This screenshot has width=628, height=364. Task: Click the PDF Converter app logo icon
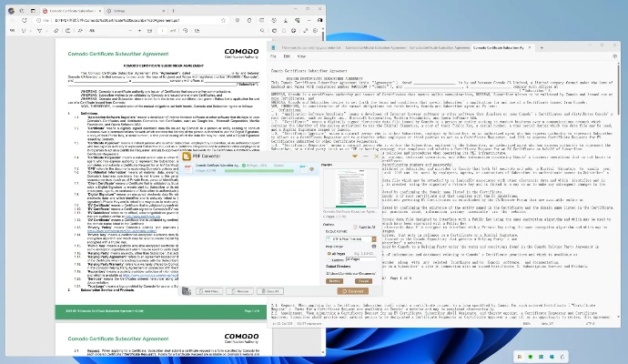tap(187, 157)
